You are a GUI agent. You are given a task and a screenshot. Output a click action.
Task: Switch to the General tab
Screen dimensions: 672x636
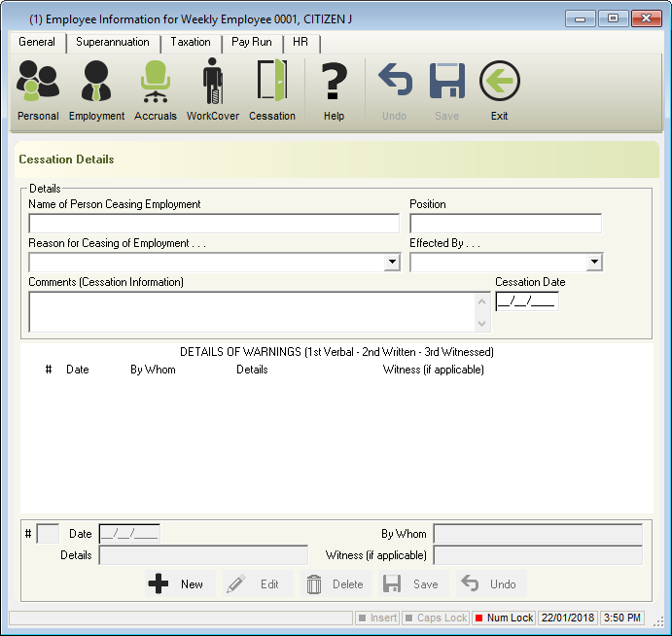pyautogui.click(x=37, y=42)
